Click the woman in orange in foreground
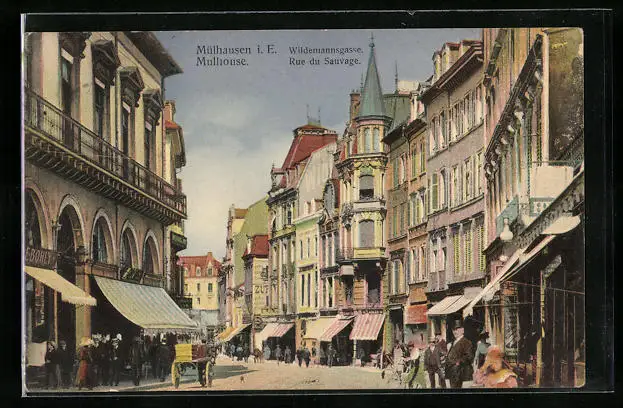This screenshot has height=408, width=623. pyautogui.click(x=495, y=369)
